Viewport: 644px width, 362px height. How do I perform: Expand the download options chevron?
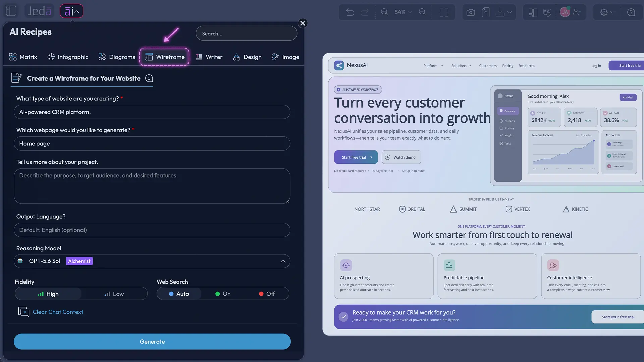(509, 12)
